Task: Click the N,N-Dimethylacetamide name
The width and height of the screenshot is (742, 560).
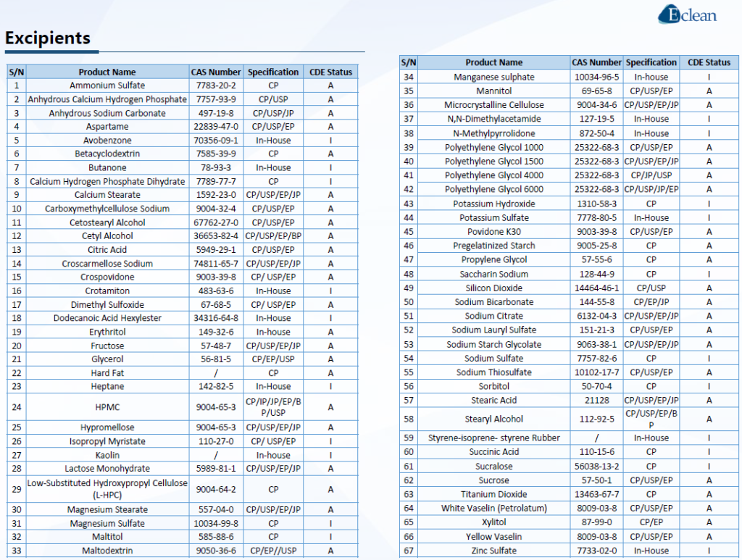Action: click(494, 120)
